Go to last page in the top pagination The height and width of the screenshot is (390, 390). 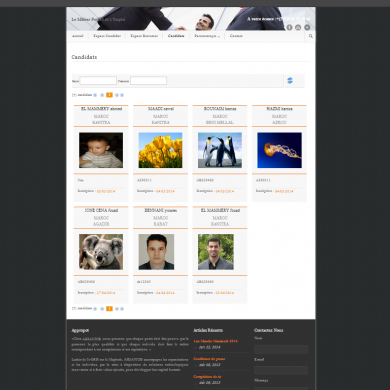(122, 95)
